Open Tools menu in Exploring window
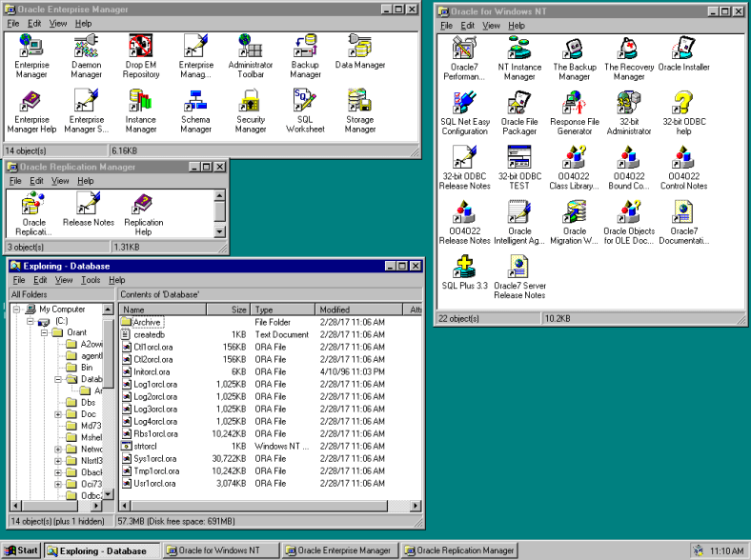Viewport: 751px width, 560px height. (x=91, y=280)
